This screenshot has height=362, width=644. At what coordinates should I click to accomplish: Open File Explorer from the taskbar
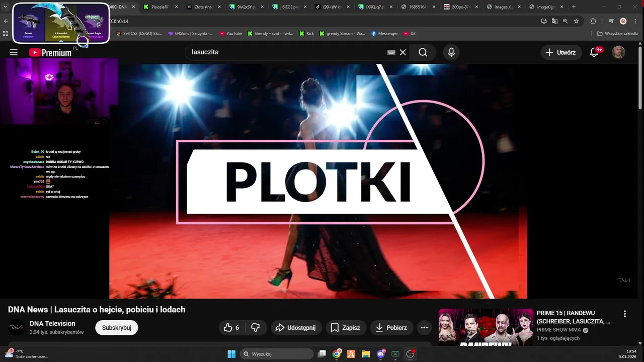click(366, 354)
